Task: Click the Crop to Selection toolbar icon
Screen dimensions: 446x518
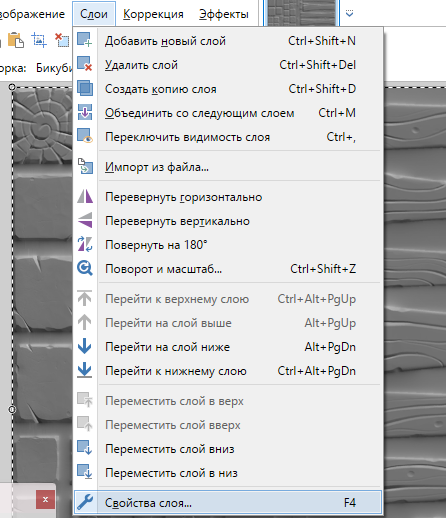Action: click(x=39, y=40)
